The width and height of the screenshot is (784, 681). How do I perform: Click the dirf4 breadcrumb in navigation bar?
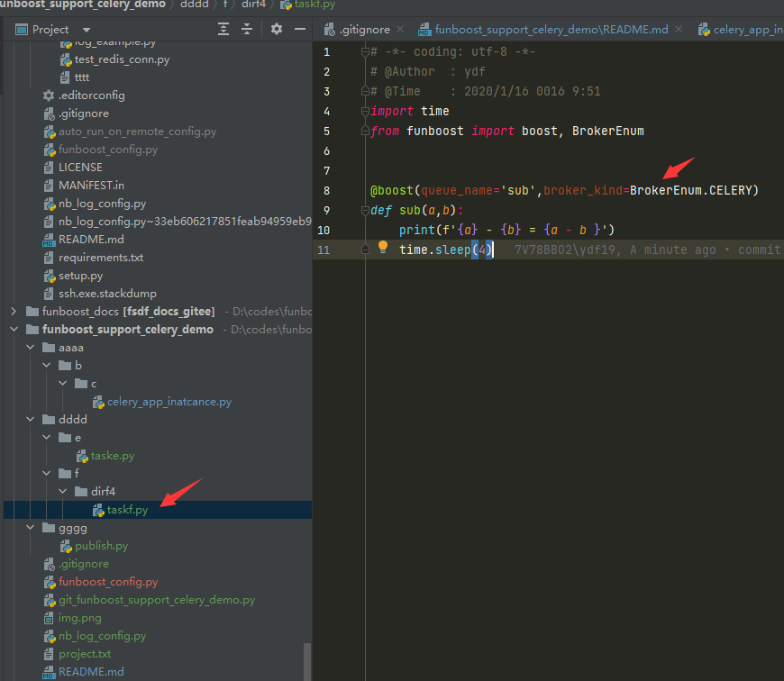click(x=253, y=5)
